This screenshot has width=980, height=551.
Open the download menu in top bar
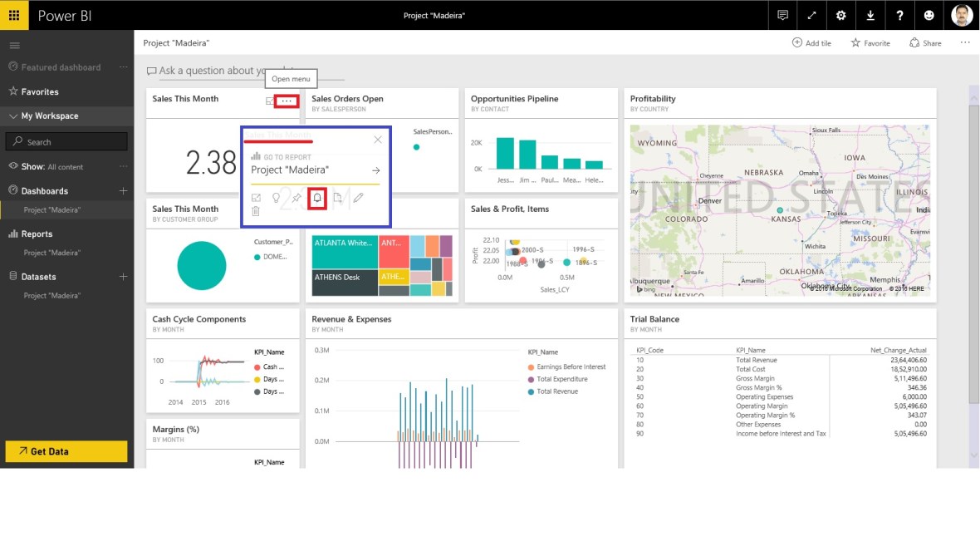(x=870, y=15)
